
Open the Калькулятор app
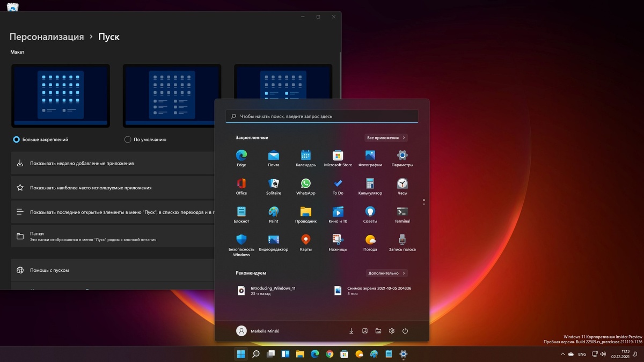(370, 186)
